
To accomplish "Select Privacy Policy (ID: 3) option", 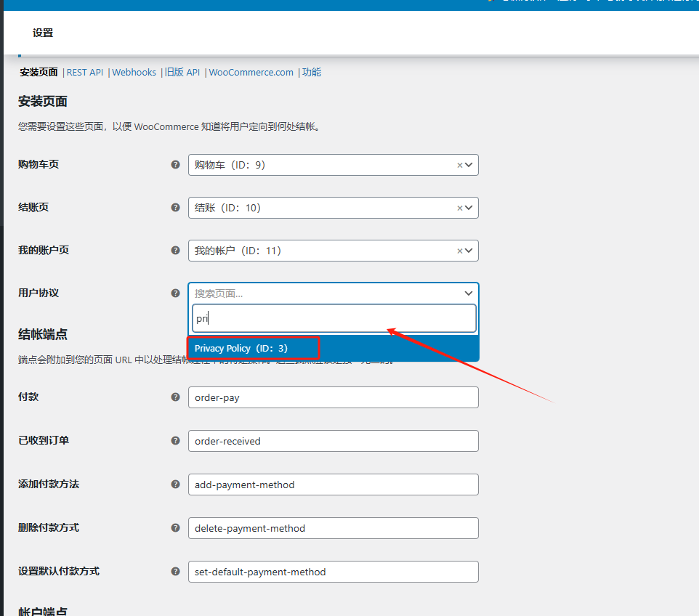I will point(241,349).
